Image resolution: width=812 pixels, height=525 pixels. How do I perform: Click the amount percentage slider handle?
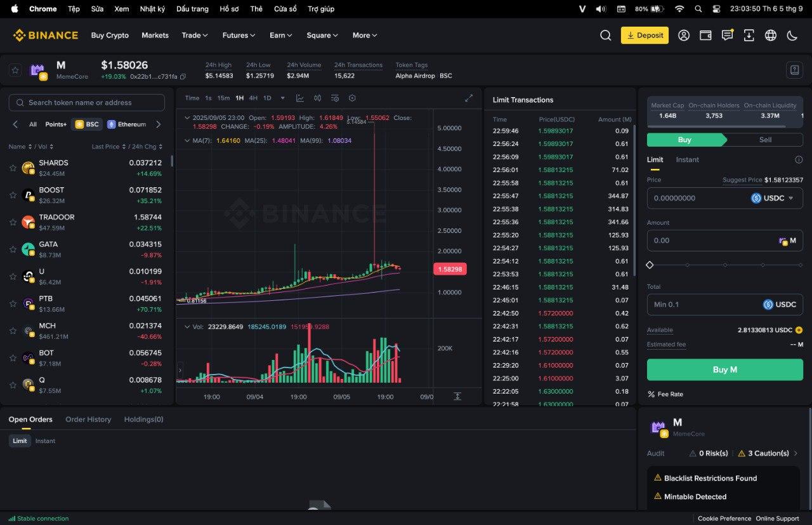pos(650,265)
